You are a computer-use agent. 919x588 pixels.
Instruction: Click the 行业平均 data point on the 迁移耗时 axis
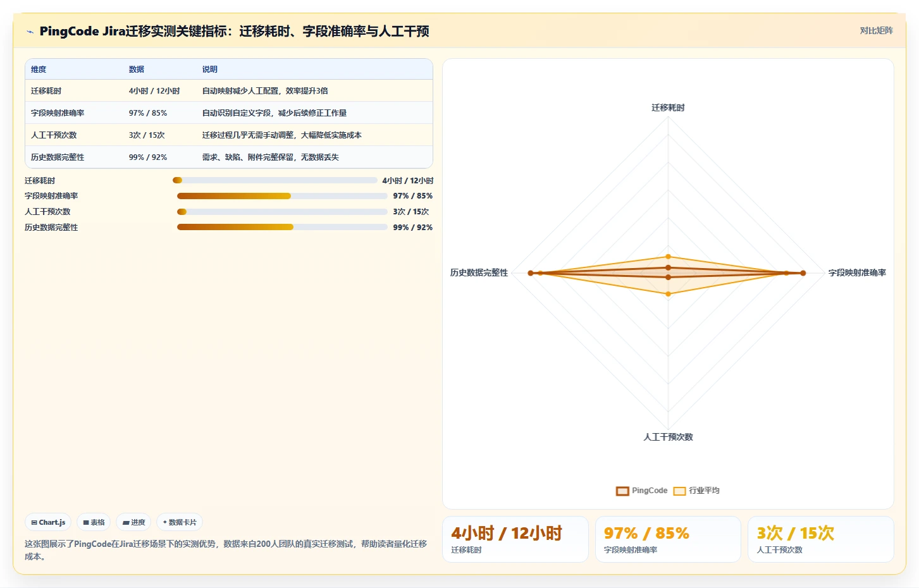668,257
